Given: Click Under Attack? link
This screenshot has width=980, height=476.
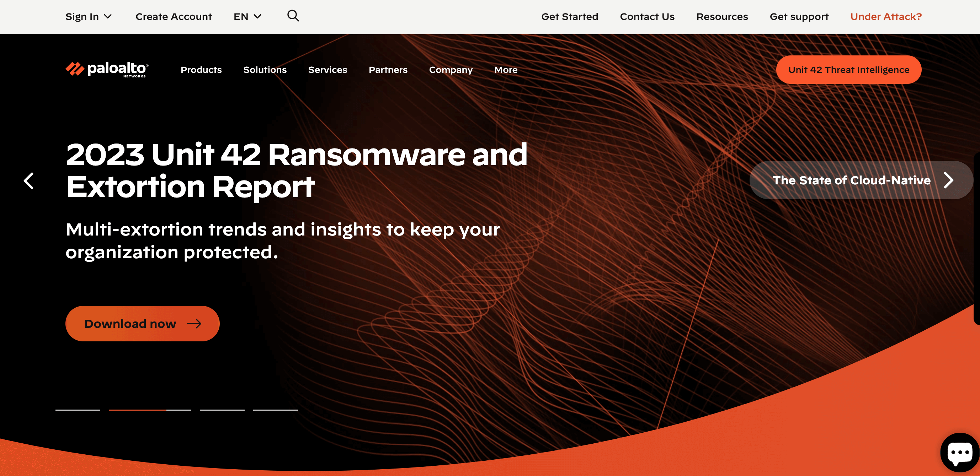Looking at the screenshot, I should click(x=886, y=17).
